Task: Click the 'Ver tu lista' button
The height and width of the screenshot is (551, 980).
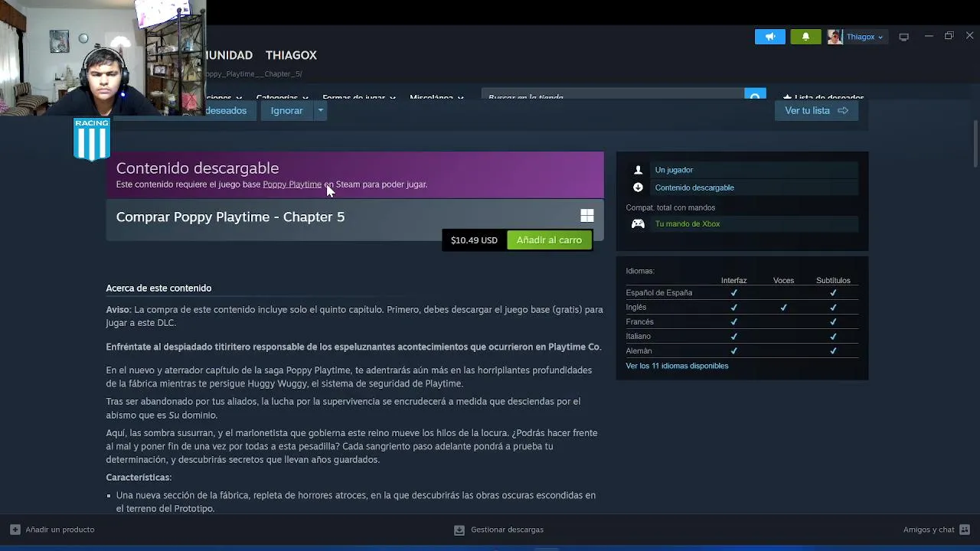Action: pos(816,110)
